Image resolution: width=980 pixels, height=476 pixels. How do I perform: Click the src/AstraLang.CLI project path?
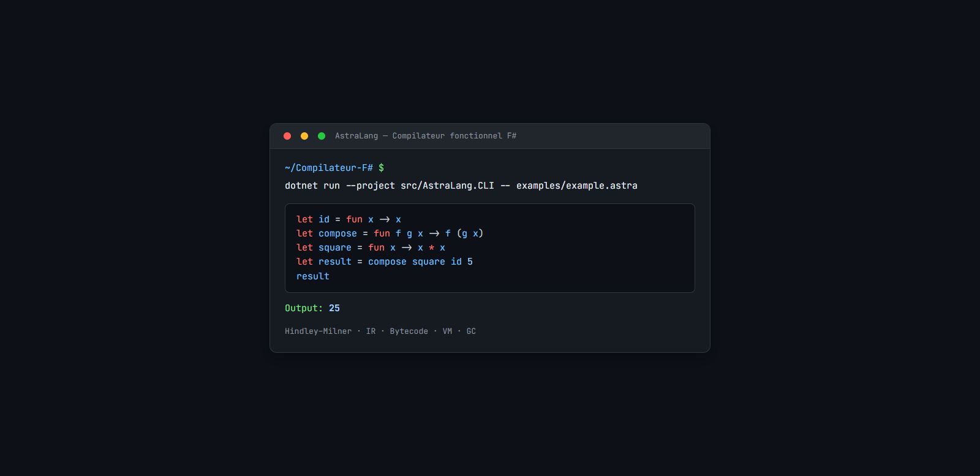447,186
